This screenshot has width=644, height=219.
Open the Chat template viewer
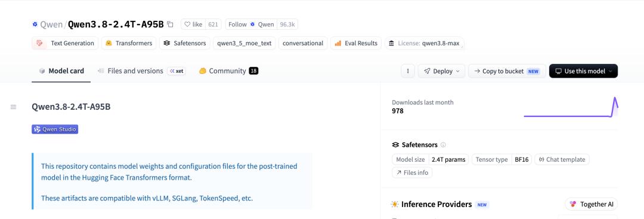tap(562, 159)
